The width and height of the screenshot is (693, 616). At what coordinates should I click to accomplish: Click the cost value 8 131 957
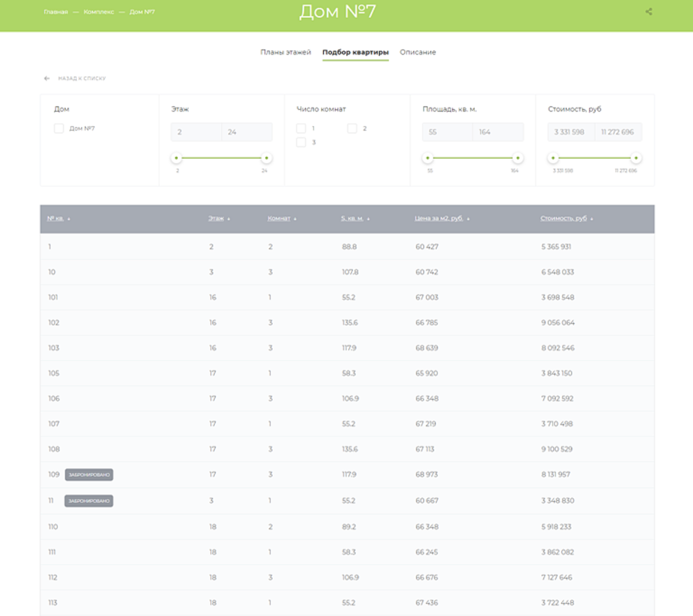(x=556, y=474)
